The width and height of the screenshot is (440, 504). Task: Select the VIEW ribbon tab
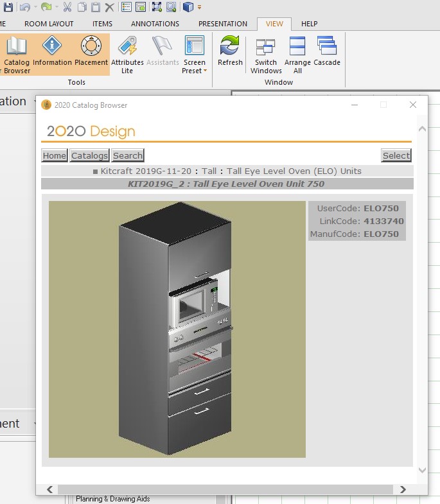click(274, 24)
